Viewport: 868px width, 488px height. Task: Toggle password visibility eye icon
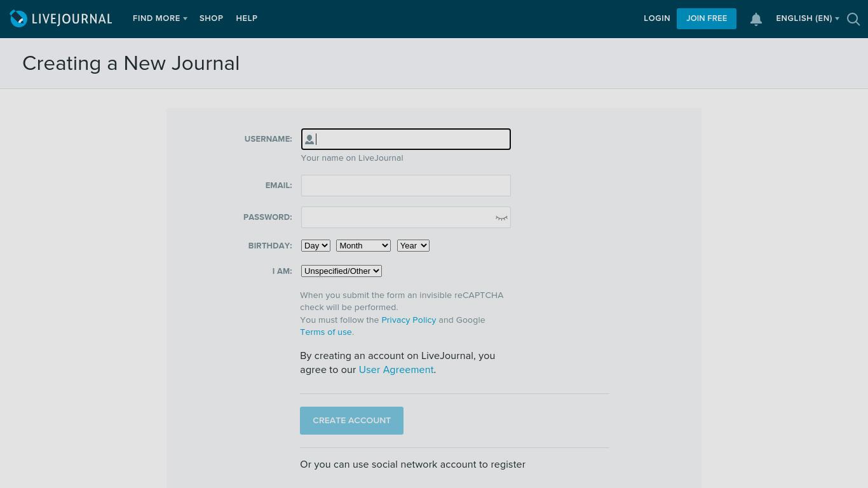pyautogui.click(x=501, y=218)
